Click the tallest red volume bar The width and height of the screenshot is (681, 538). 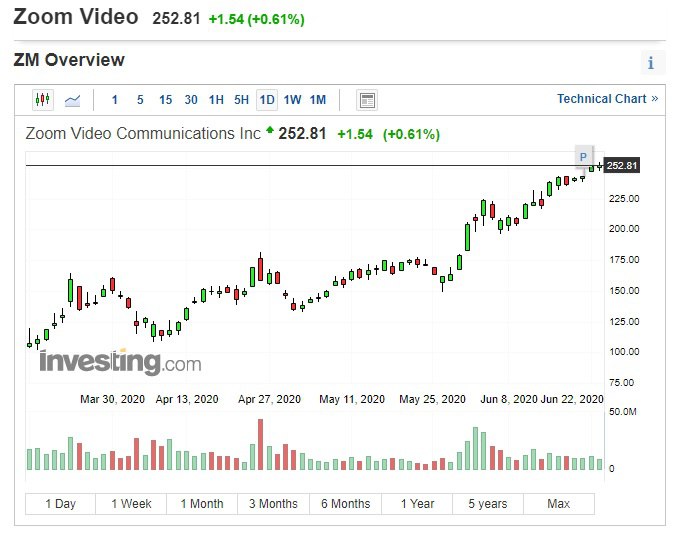click(261, 444)
